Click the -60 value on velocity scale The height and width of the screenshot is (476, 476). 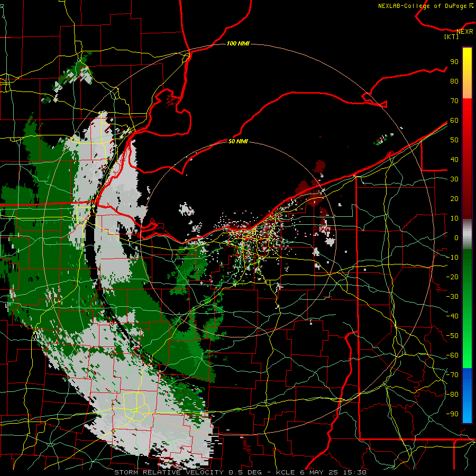click(x=452, y=355)
